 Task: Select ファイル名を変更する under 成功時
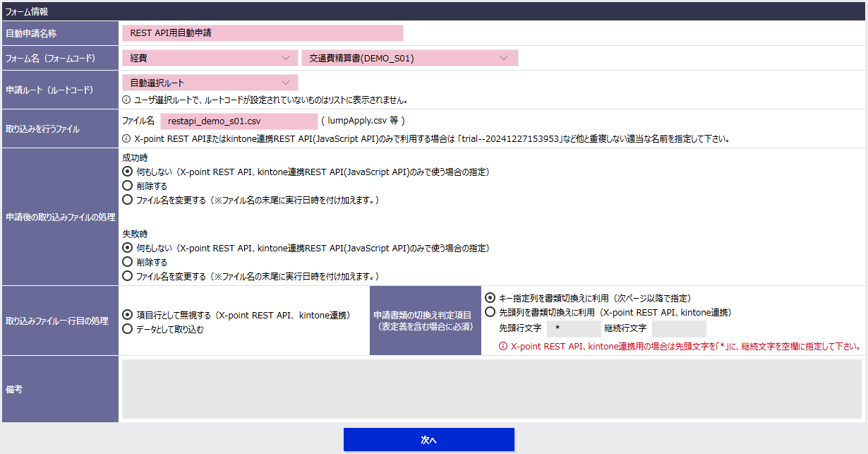pos(128,202)
